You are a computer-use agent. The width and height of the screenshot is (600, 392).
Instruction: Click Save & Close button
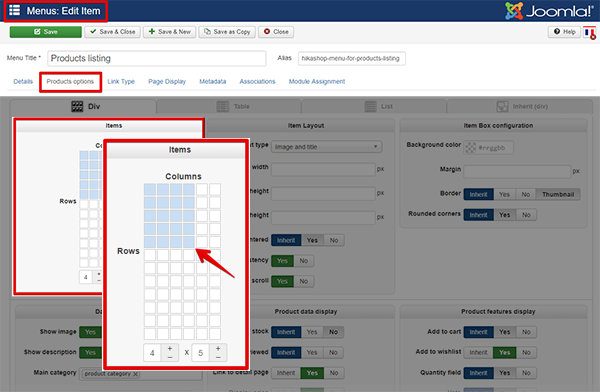coord(112,32)
